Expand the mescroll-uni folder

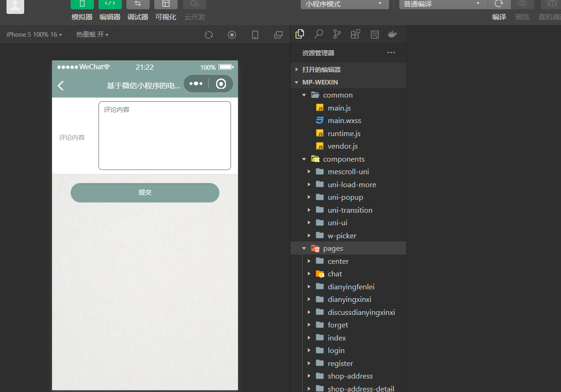[349, 172]
